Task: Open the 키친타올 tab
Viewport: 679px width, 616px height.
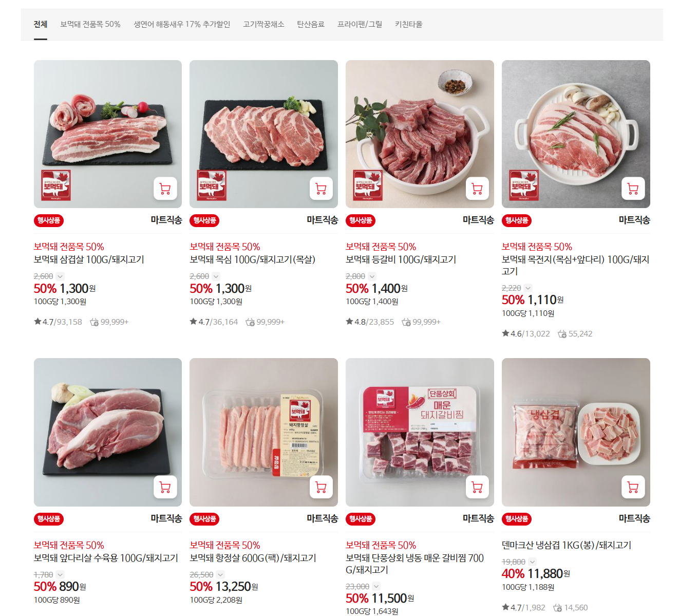Action: pos(408,24)
